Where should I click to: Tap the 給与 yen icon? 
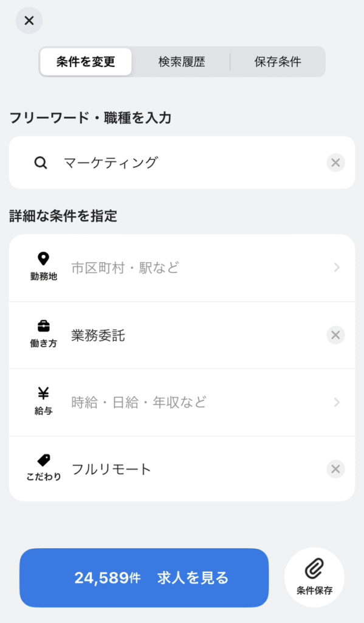pos(43,394)
